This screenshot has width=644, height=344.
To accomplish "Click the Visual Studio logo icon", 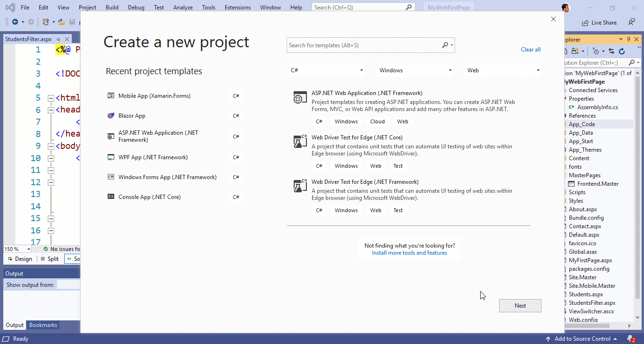I will [9, 8].
